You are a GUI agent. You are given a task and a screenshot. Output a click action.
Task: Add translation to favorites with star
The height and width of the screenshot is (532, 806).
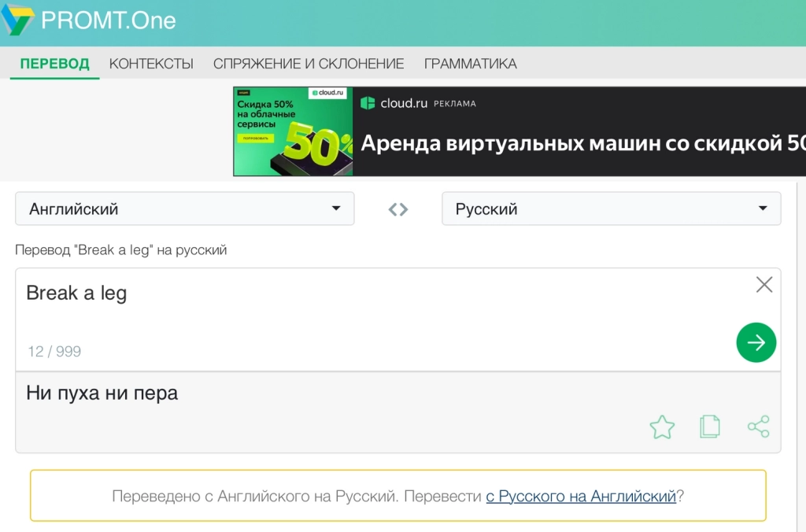click(x=662, y=427)
